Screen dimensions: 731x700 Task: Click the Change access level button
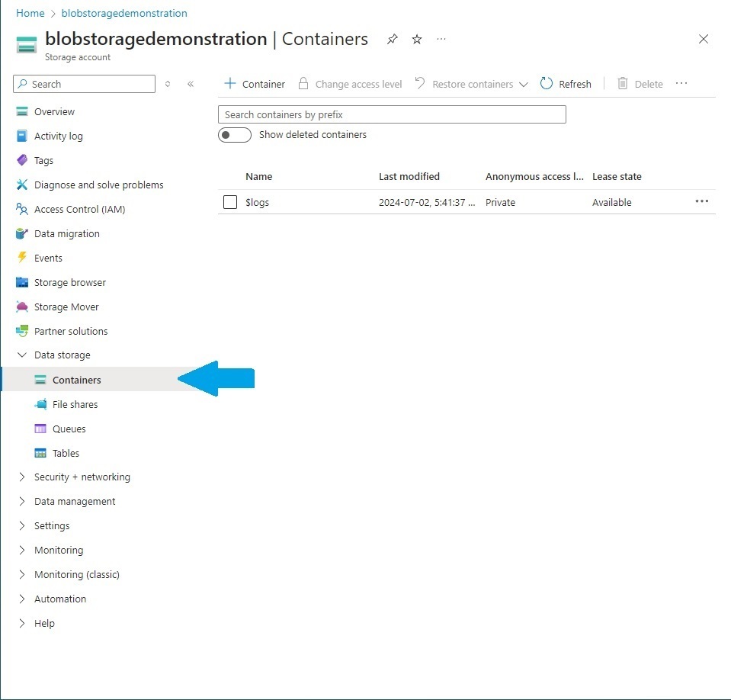[350, 84]
